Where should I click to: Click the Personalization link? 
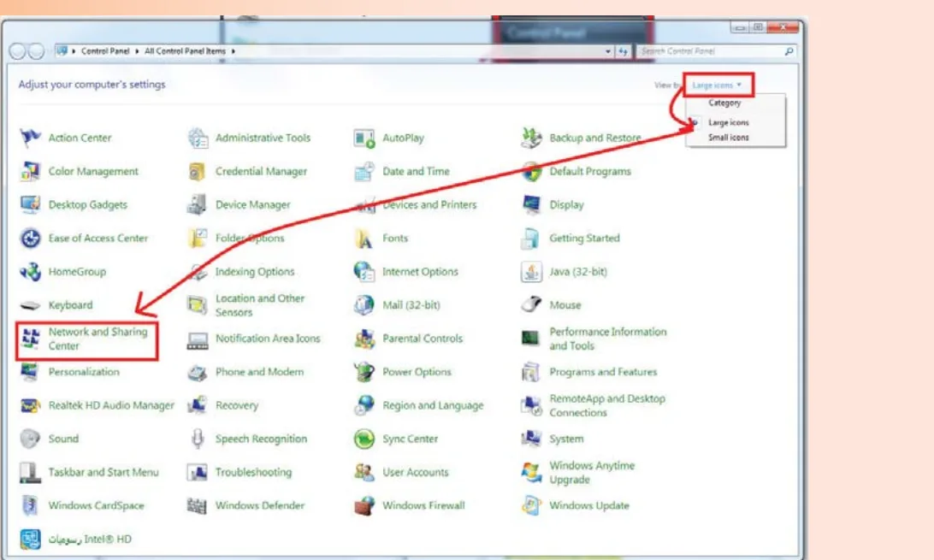[x=84, y=372]
